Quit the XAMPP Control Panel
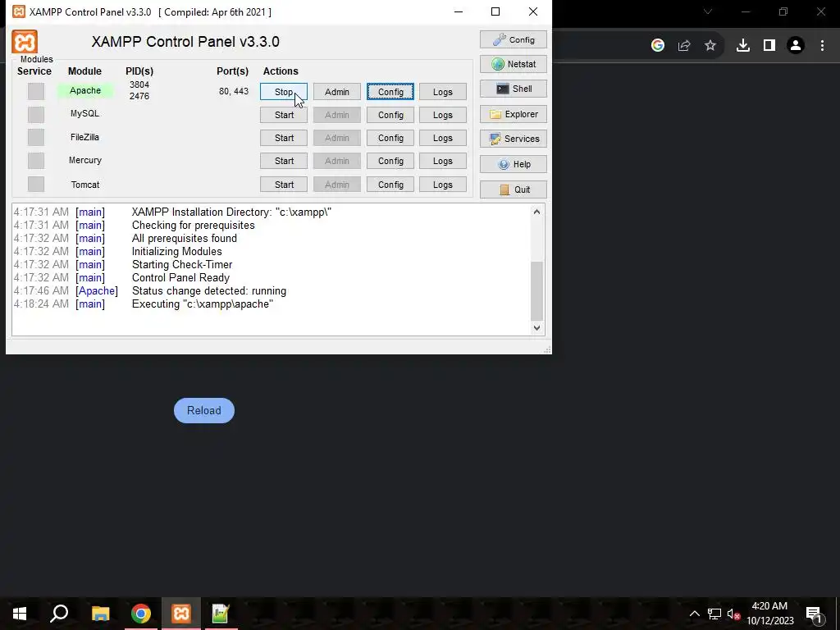Viewport: 840px width, 630px height. (514, 189)
